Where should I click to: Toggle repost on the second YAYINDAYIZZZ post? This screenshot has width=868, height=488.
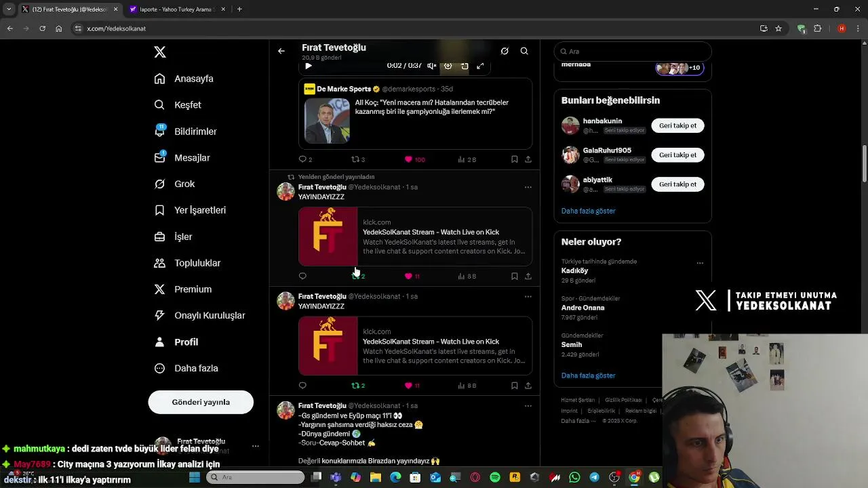[358, 386]
